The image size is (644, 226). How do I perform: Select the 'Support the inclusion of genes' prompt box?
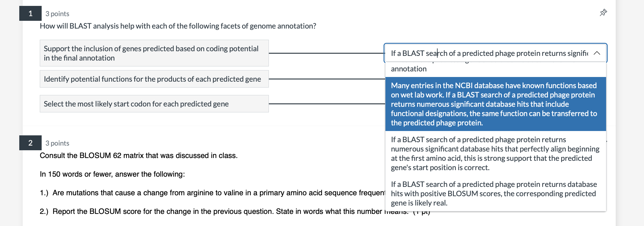click(154, 53)
